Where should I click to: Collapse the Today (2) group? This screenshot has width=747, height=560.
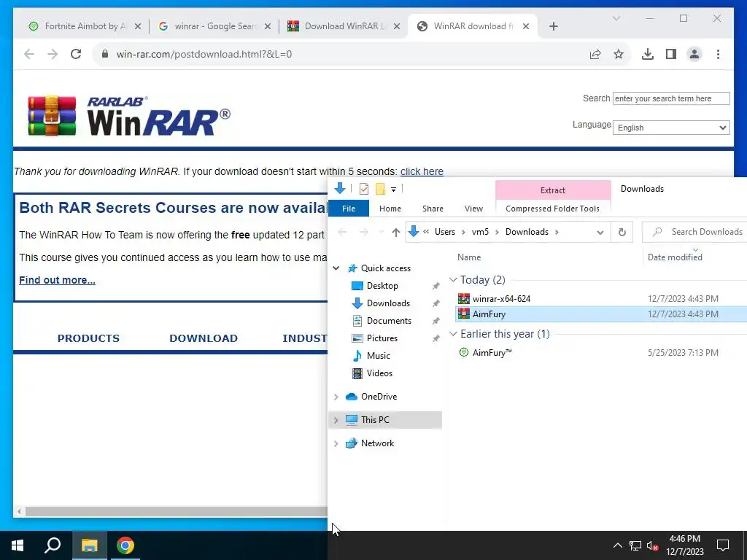click(453, 280)
